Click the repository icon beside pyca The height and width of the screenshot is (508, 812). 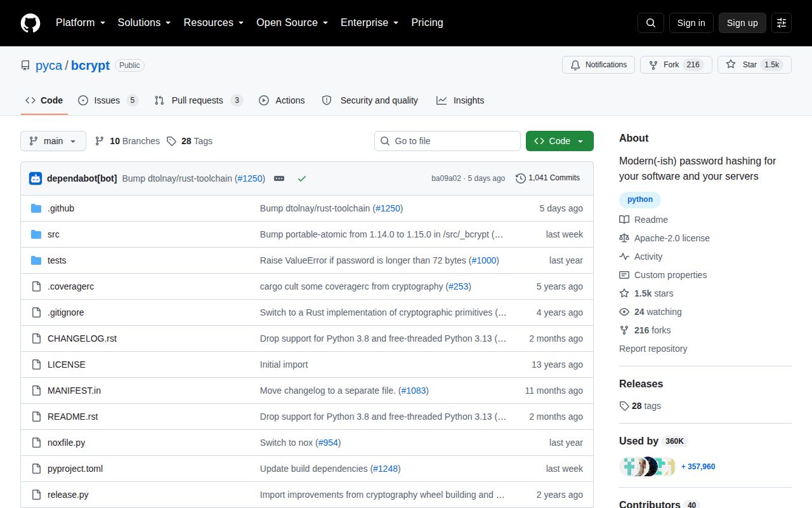(x=25, y=65)
